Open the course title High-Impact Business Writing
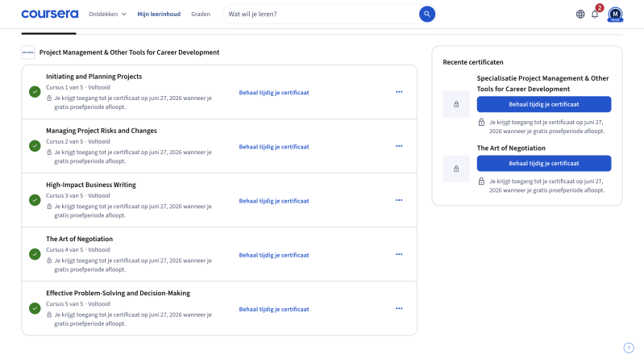This screenshot has height=363, width=644. click(91, 185)
